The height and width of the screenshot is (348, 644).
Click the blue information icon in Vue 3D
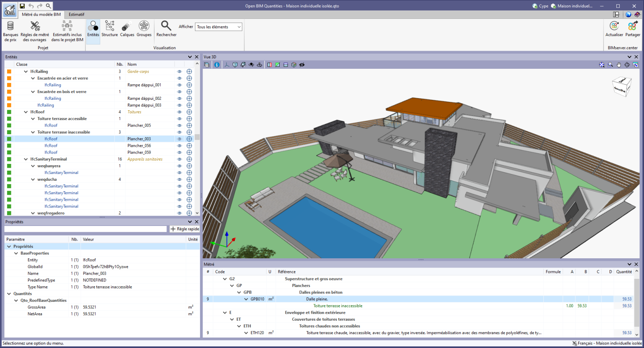[217, 65]
